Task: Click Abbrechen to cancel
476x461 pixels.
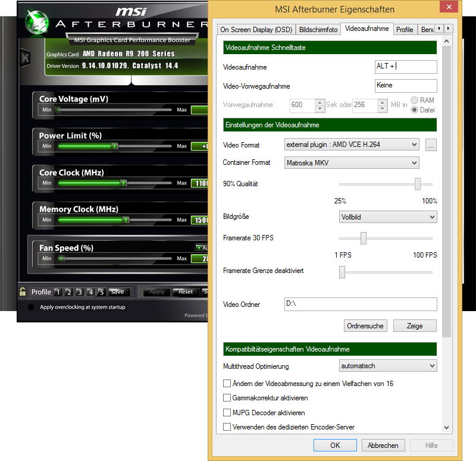Action: [383, 445]
